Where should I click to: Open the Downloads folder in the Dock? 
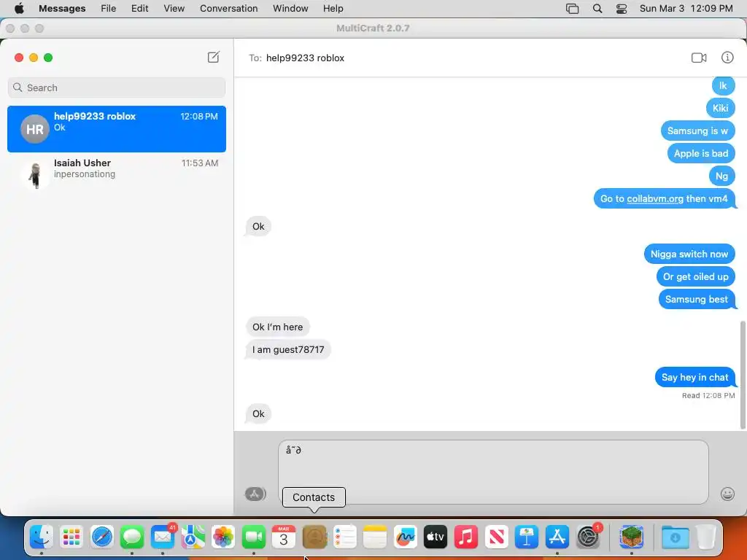675,537
